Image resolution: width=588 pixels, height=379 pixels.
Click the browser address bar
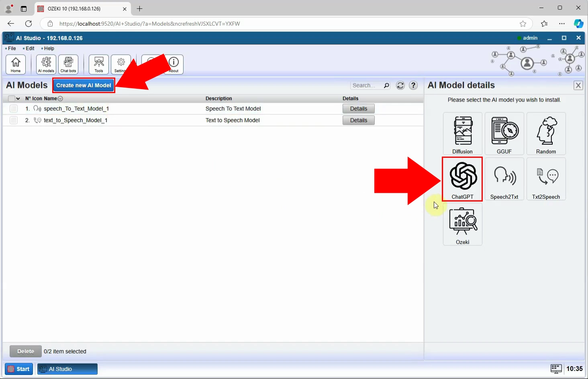tap(285, 24)
